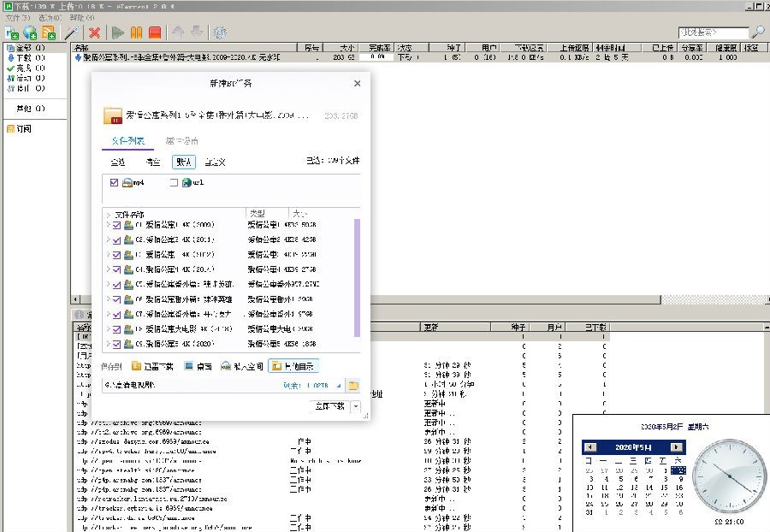Image resolution: width=770 pixels, height=532 pixels.
Task: Uncheck the 05.爱情公寓番外篇 folder checkbox
Action: point(116,285)
